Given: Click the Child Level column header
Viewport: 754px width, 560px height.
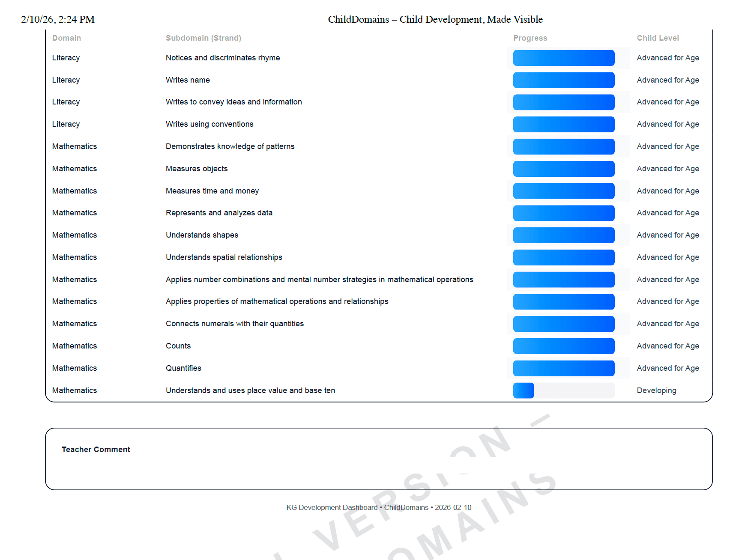Looking at the screenshot, I should (x=658, y=38).
